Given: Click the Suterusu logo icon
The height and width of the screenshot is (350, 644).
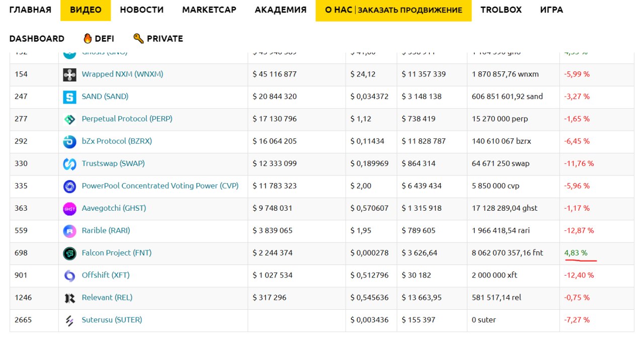Looking at the screenshot, I should (69, 320).
